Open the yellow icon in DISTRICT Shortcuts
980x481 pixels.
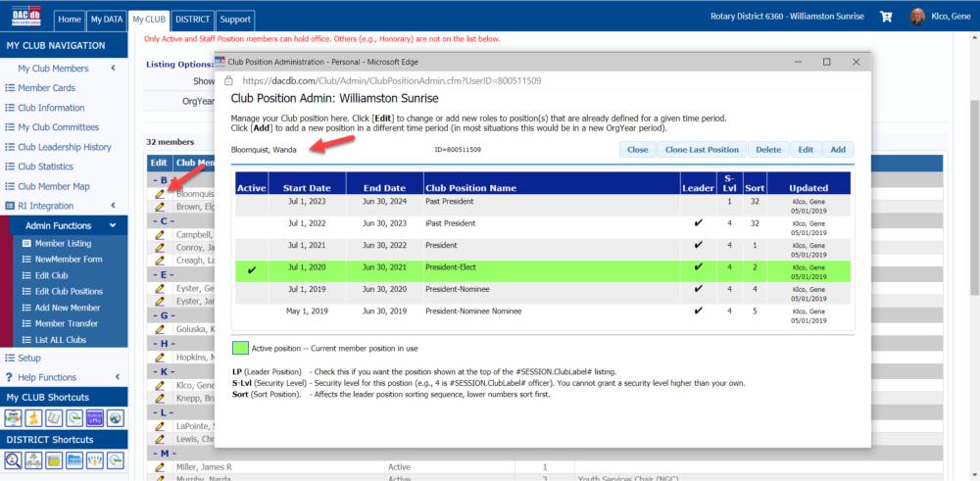click(x=54, y=460)
